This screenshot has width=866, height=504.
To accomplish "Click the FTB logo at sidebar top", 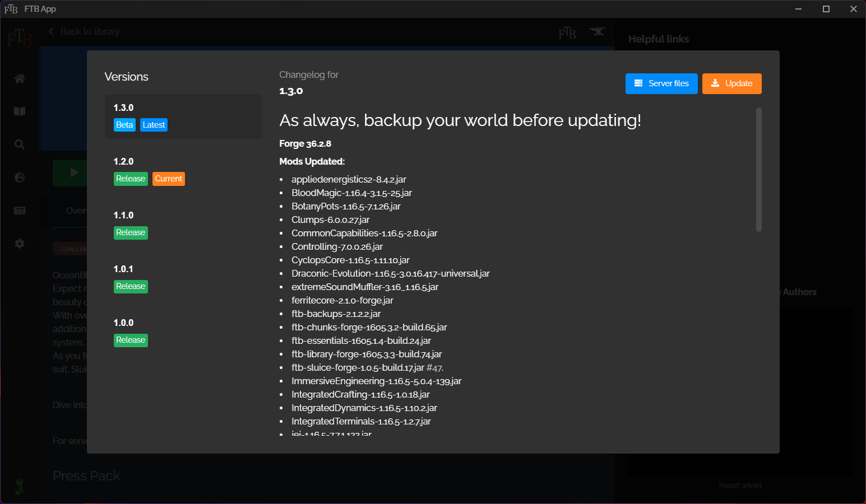I will click(x=20, y=38).
